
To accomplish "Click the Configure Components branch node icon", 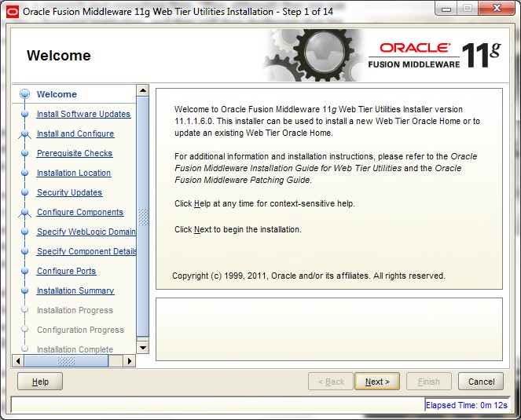I will click(24, 212).
